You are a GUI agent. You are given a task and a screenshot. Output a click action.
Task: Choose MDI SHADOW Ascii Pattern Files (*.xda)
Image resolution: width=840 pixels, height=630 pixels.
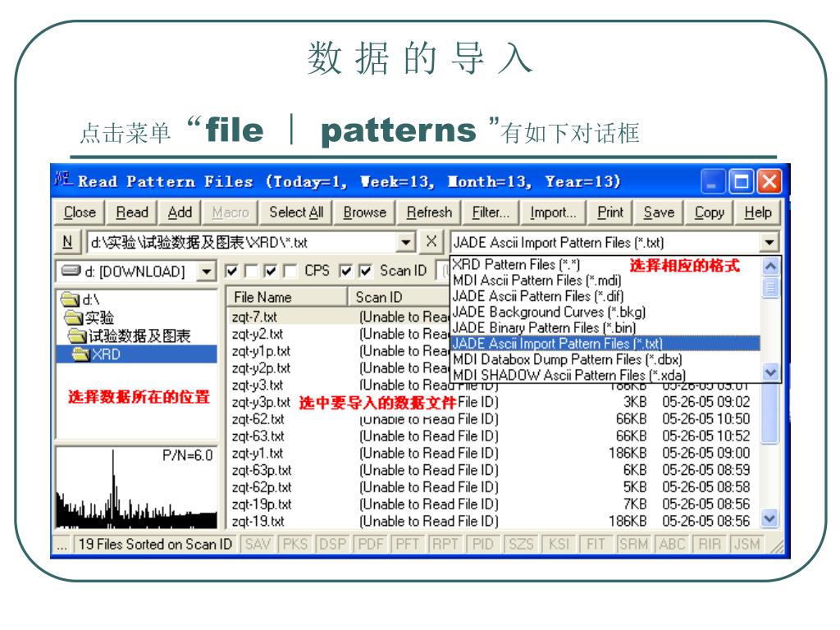(x=605, y=374)
